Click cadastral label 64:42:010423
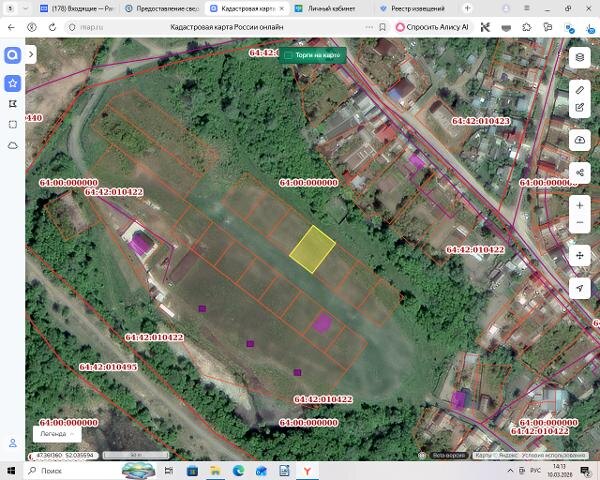600x480 pixels. point(481,121)
